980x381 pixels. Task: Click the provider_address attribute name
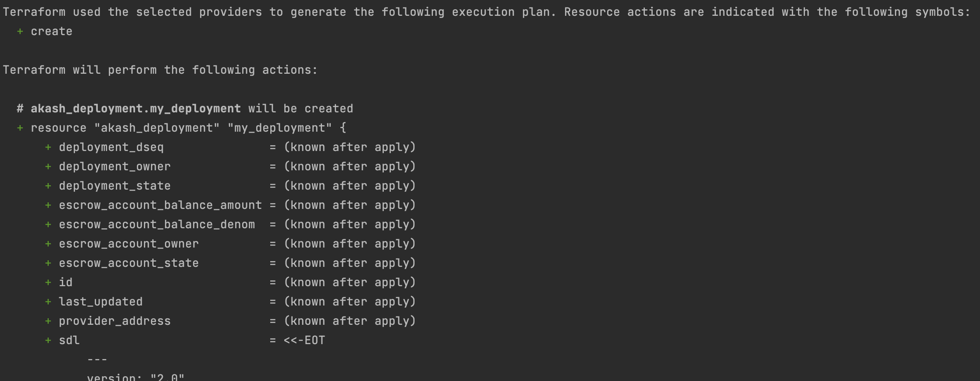pyautogui.click(x=114, y=321)
